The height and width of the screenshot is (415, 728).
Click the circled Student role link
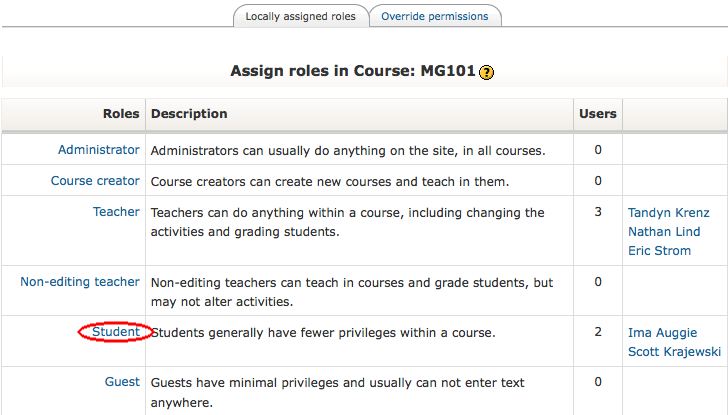[x=116, y=332]
